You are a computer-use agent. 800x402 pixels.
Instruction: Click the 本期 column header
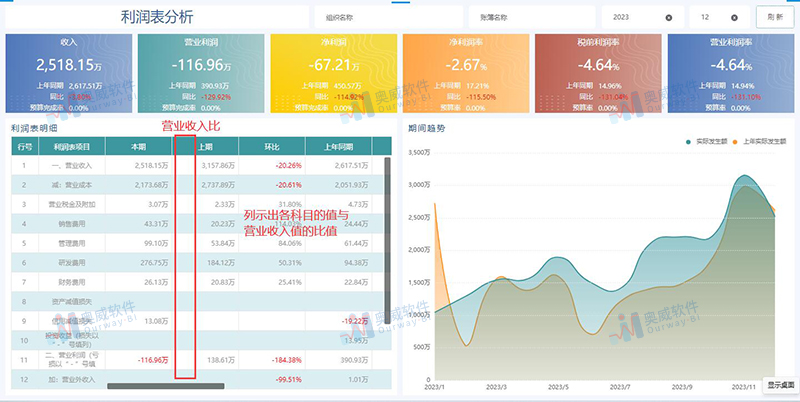[x=138, y=147]
